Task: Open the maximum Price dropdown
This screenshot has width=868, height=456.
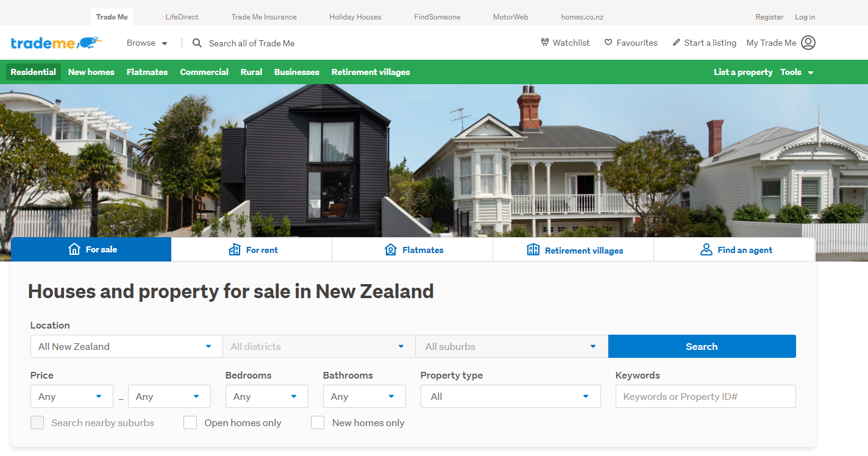Action: tap(169, 396)
